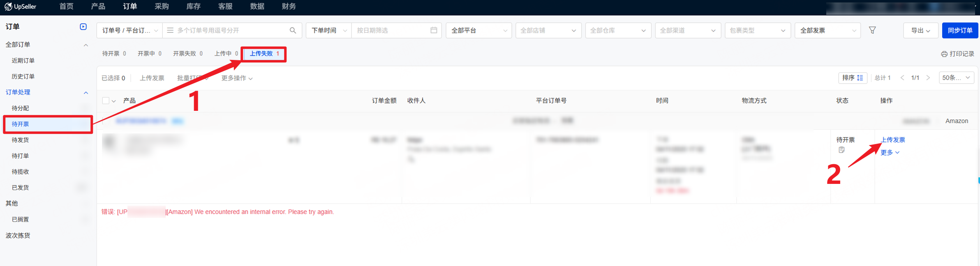This screenshot has height=266, width=980.
Task: Open the 全部平台 dropdown
Action: pyautogui.click(x=478, y=30)
